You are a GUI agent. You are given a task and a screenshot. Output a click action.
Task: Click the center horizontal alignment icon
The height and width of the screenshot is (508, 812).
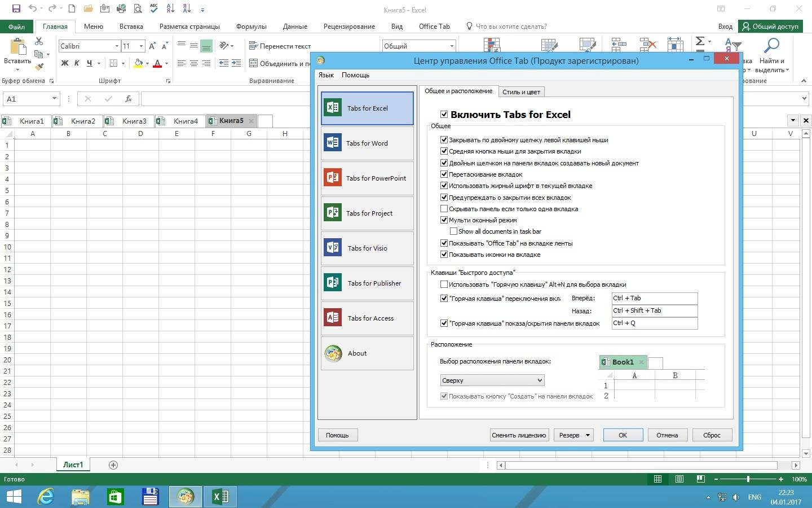point(193,63)
